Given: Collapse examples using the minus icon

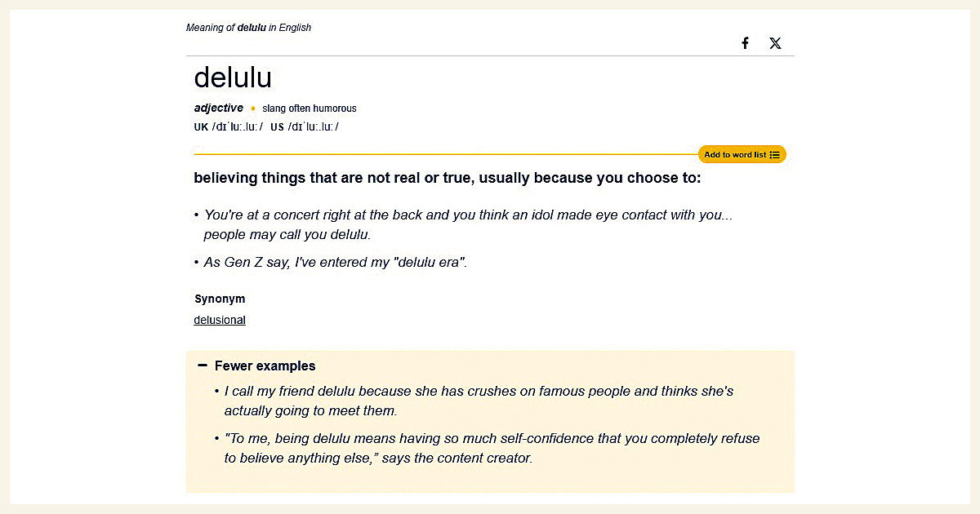Looking at the screenshot, I should click(x=203, y=366).
